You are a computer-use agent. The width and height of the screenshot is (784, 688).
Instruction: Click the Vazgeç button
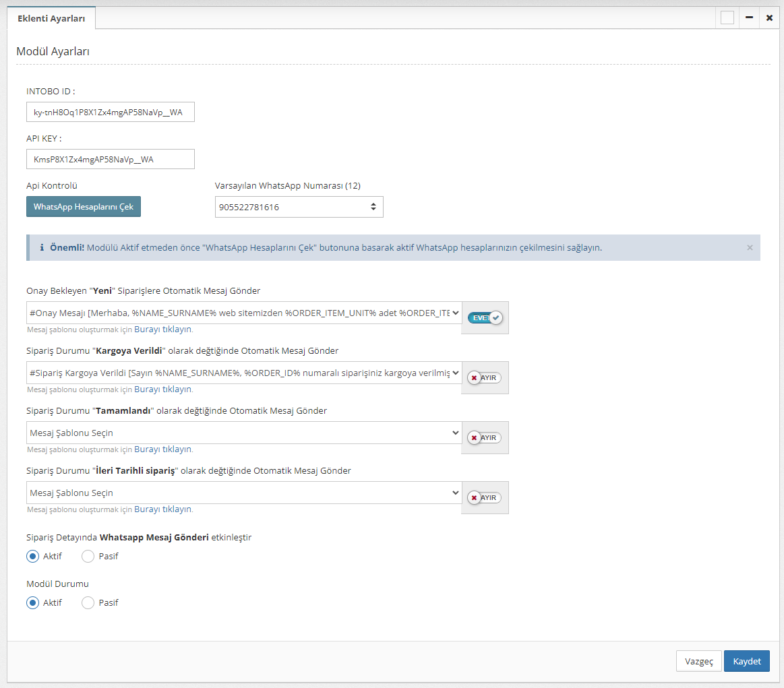point(698,661)
